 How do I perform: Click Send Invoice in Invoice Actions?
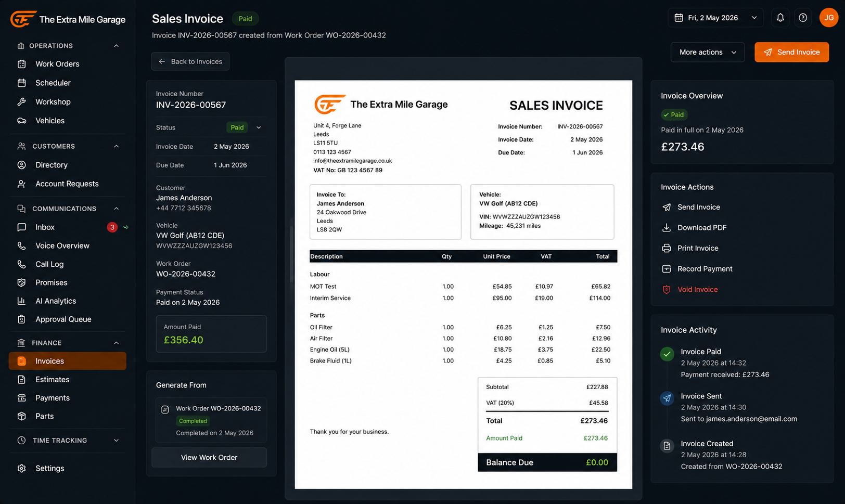pos(698,207)
